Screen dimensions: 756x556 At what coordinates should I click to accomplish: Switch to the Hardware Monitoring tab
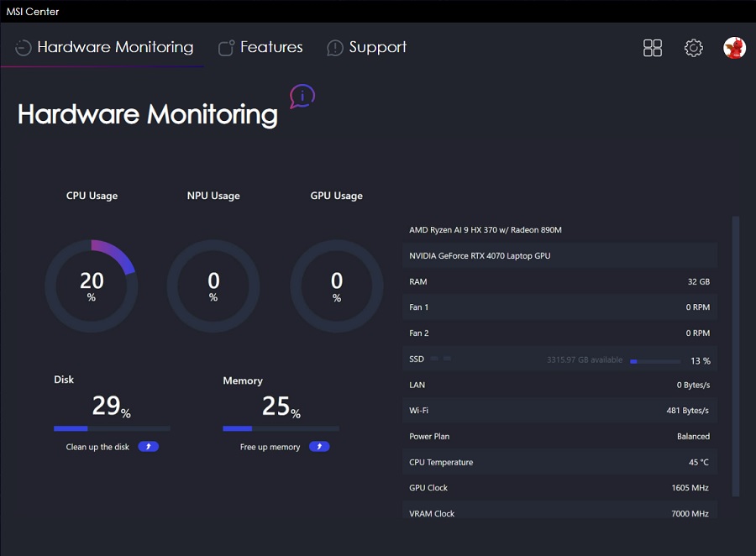[115, 47]
